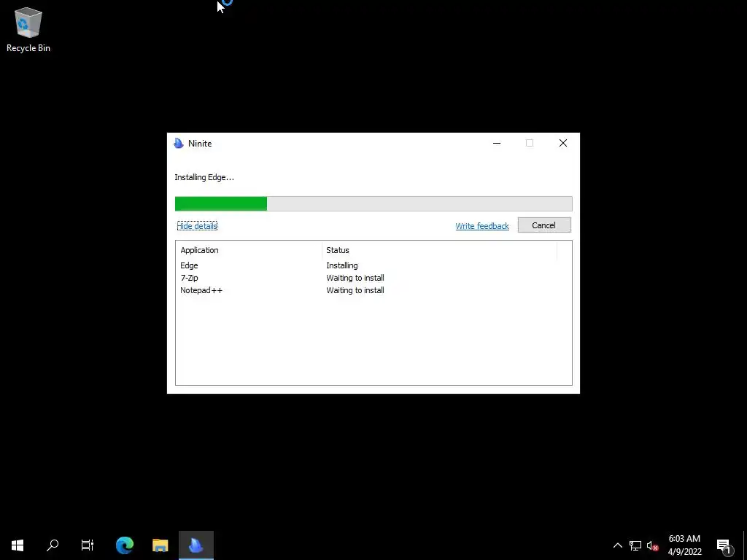Viewport: 747px width, 560px height.
Task: Minimize the Ninite window
Action: click(x=496, y=144)
